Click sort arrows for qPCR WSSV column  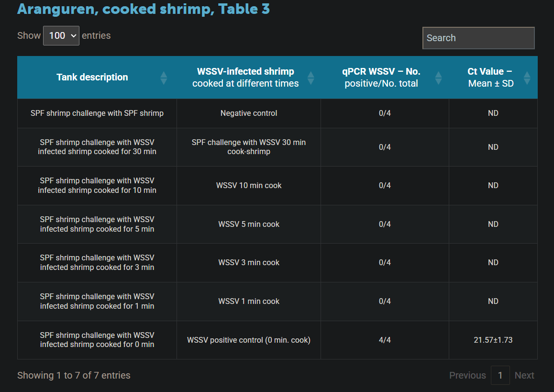(x=438, y=78)
